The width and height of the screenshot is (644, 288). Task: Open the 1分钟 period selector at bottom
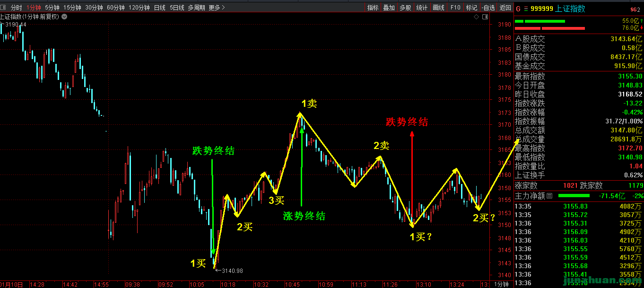(502, 284)
